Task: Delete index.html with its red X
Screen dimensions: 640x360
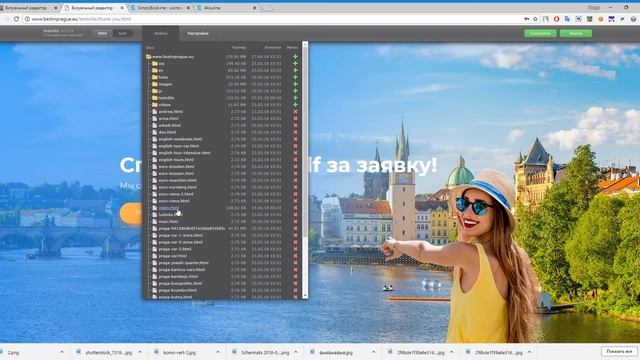Action: (295, 208)
